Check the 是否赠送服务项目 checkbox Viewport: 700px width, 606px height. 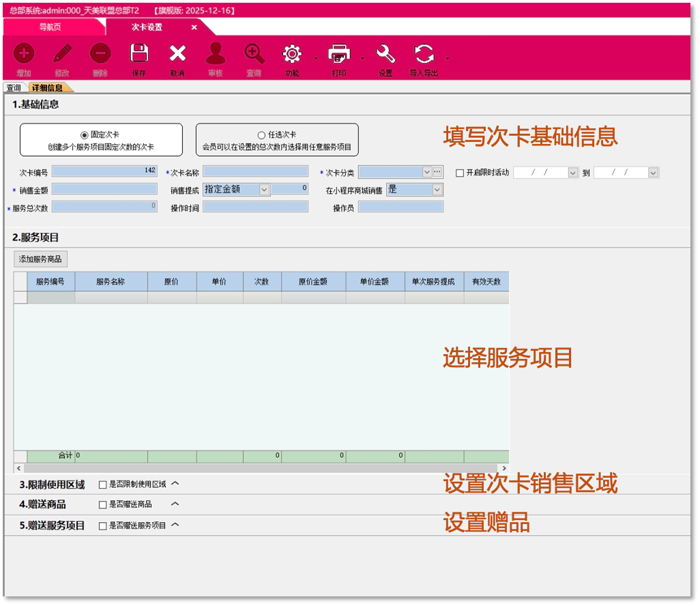[102, 525]
